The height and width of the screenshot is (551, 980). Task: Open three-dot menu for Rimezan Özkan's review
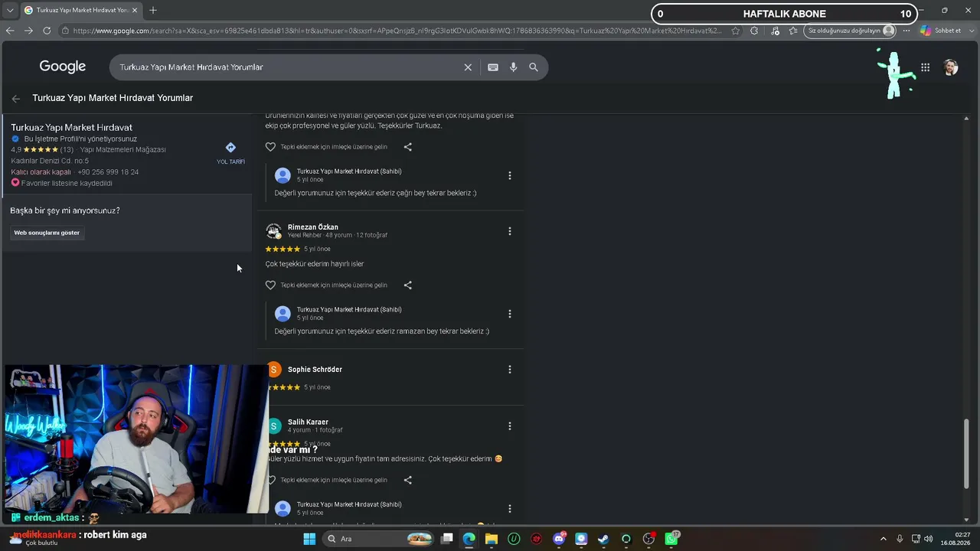pos(510,231)
